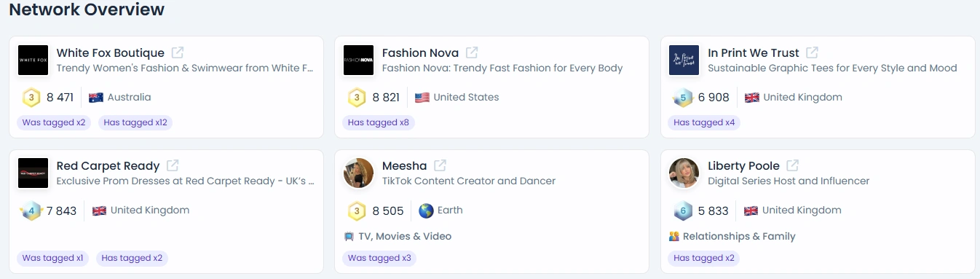This screenshot has height=279, width=980.
Task: Open the In Print We Trust profile title
Action: click(x=754, y=52)
